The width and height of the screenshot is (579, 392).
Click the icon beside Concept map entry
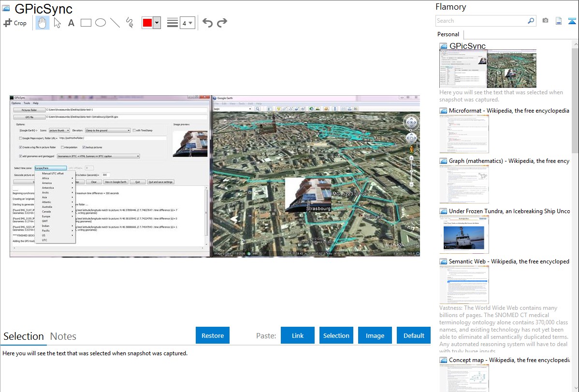coord(443,360)
